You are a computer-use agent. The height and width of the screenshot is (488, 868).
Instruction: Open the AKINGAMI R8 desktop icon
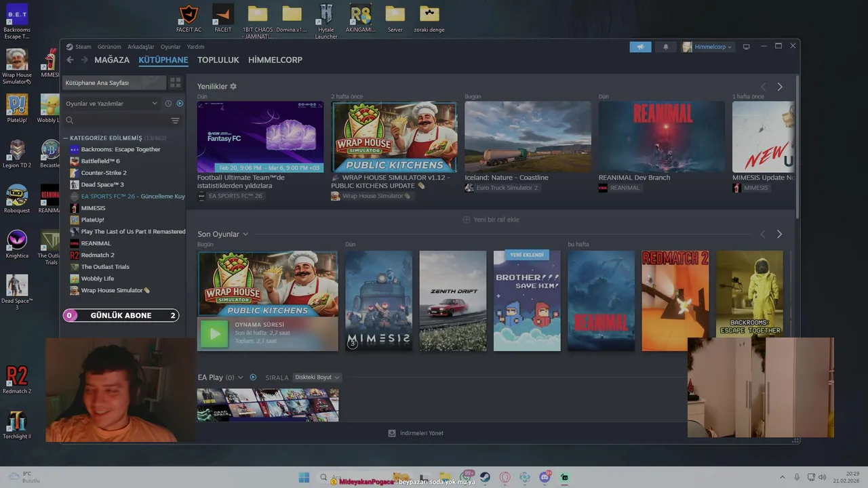[360, 19]
